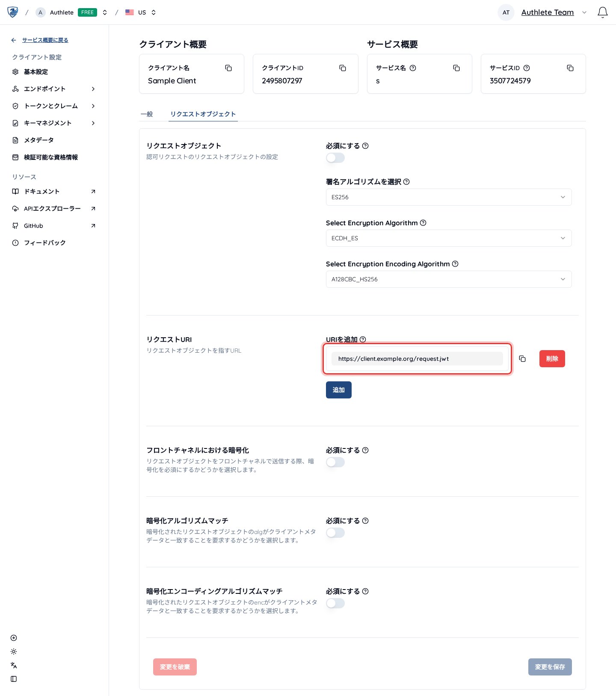Screen dimensions: 616x696
Task: Copy the service ID 3507724579
Action: pyautogui.click(x=570, y=68)
